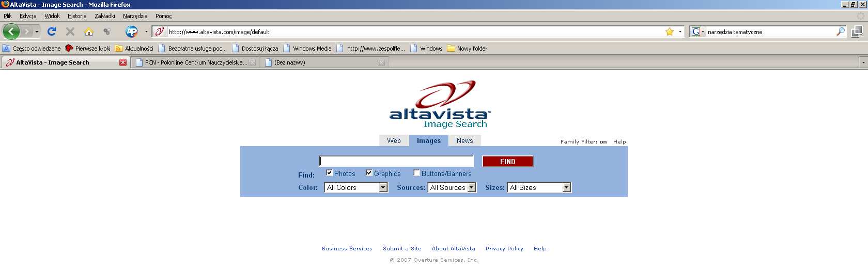Click the blue round toolbar icon
The height and width of the screenshot is (271, 868).
click(x=132, y=31)
